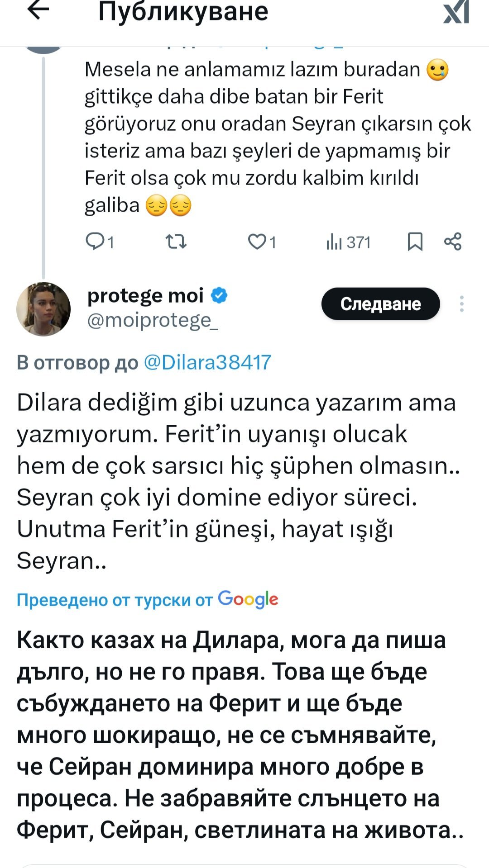489x868 pixels.
Task: Open the parent tweet starting "Mesela ne anlamamız"
Action: tap(272, 137)
